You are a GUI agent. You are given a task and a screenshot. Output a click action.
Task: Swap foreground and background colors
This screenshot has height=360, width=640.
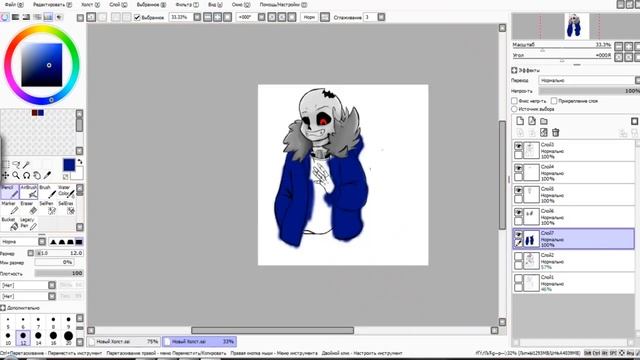coord(80,162)
